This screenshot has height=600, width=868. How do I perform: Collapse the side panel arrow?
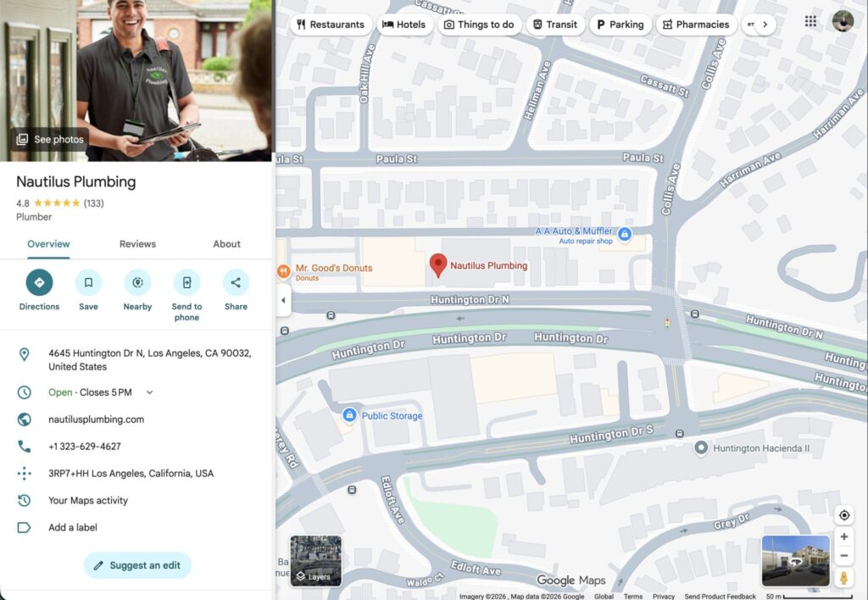point(283,300)
